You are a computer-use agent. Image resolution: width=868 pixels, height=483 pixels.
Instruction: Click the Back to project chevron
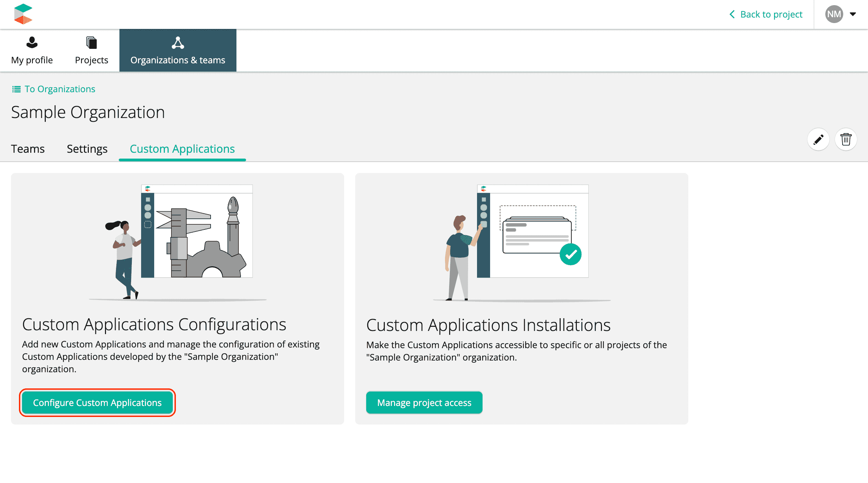pyautogui.click(x=732, y=14)
